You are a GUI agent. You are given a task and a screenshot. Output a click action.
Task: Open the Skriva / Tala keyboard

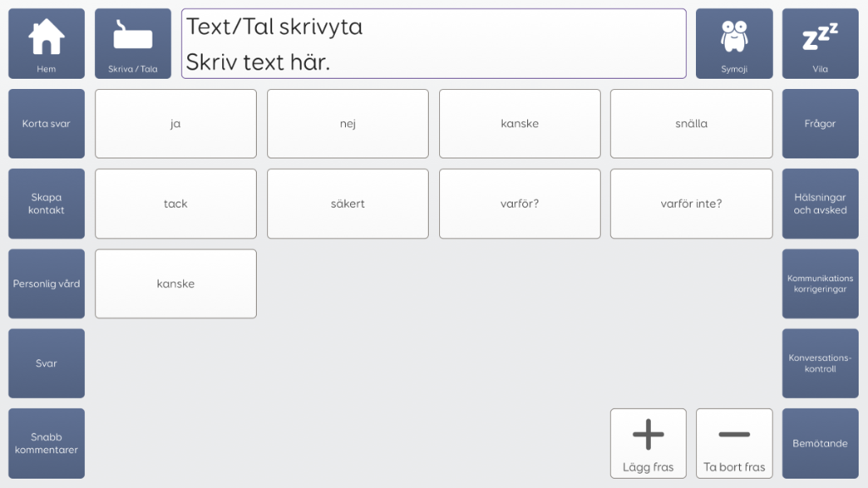[x=133, y=43]
